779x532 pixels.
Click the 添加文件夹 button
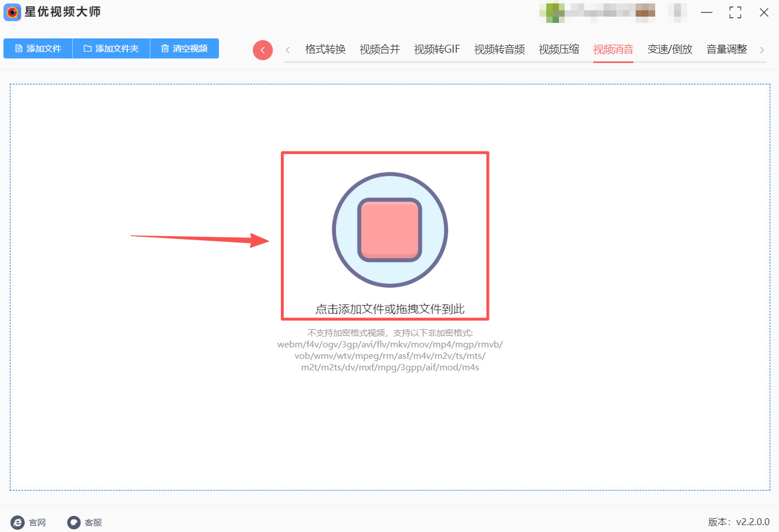point(111,49)
